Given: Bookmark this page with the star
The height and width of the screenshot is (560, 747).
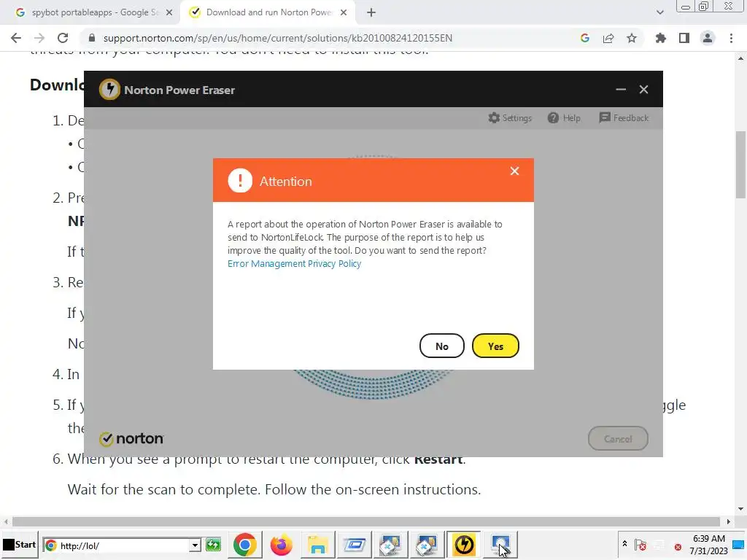Looking at the screenshot, I should click(x=632, y=38).
